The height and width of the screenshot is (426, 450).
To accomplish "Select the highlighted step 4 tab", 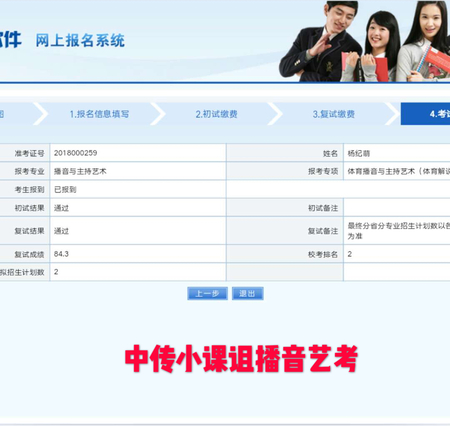I will pyautogui.click(x=425, y=114).
